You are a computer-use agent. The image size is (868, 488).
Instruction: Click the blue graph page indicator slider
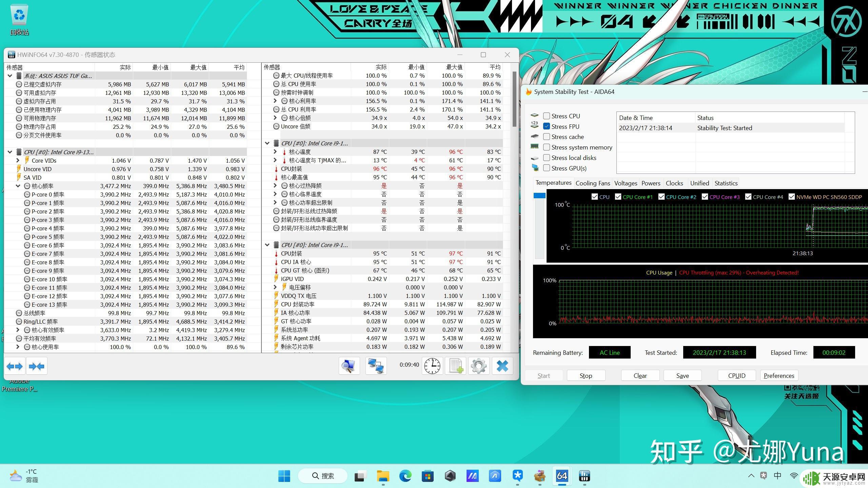539,196
